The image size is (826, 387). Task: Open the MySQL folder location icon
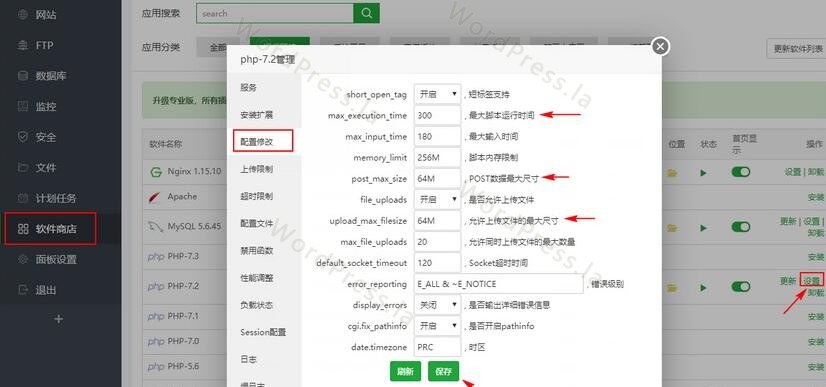(x=672, y=228)
